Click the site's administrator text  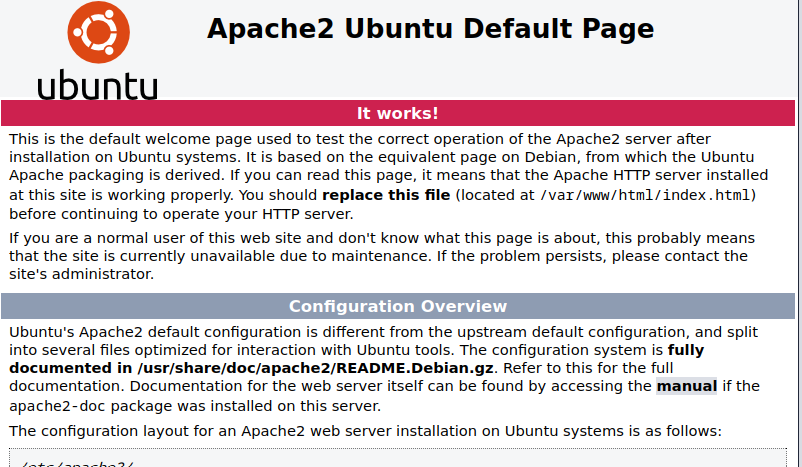click(x=82, y=274)
